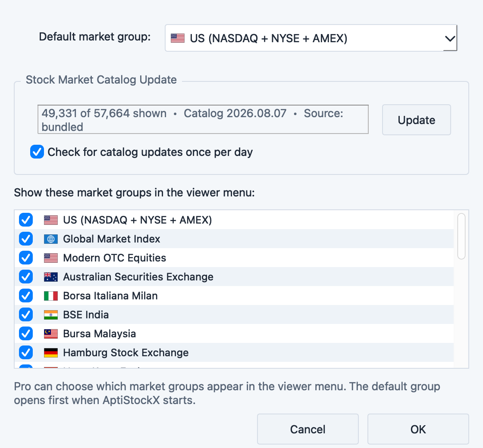Click the US flag icon in dropdown
483x448 pixels.
[x=178, y=38]
